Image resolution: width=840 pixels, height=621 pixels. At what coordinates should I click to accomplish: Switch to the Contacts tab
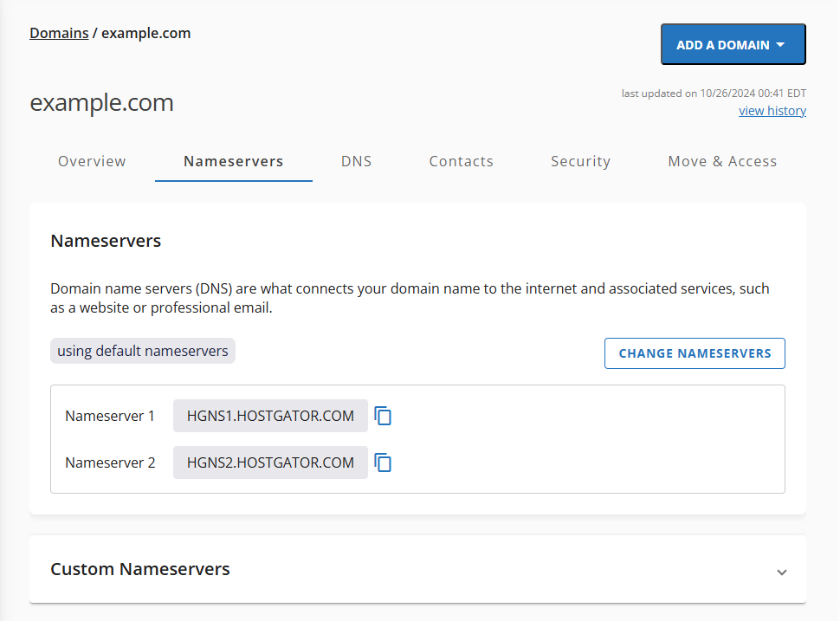pyautogui.click(x=461, y=161)
